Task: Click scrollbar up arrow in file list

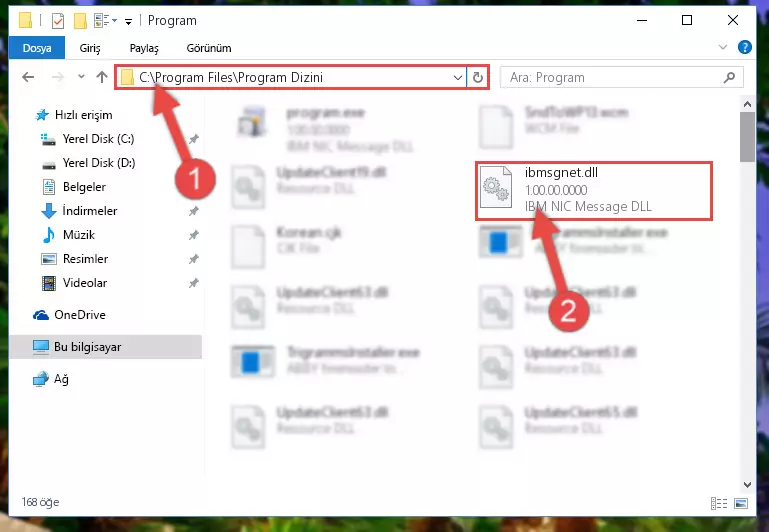Action: pos(747,104)
